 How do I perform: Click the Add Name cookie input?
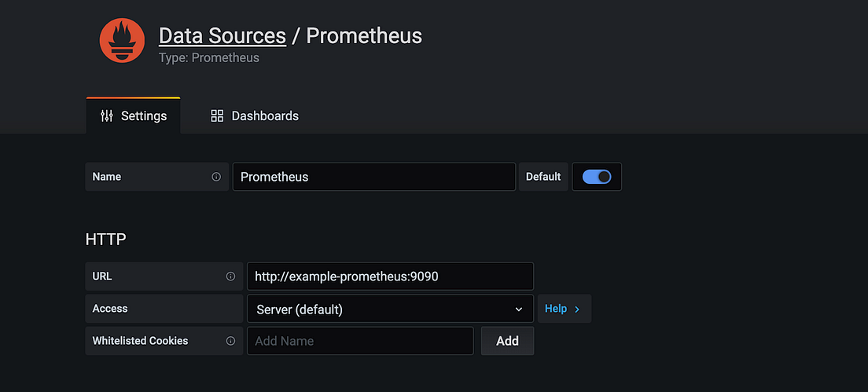[359, 341]
